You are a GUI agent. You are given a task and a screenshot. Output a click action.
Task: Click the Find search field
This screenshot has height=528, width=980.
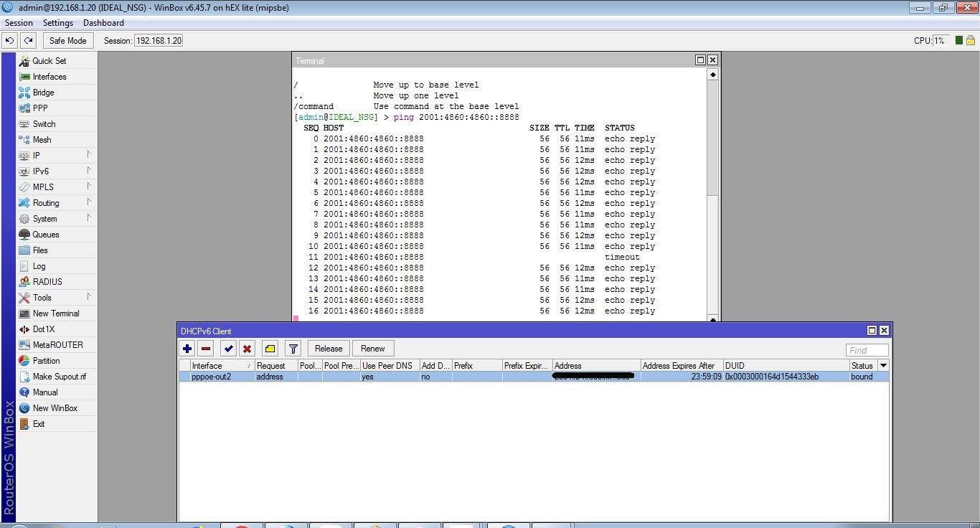point(867,350)
